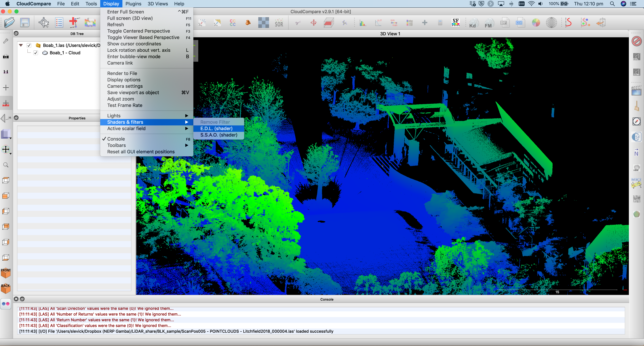Click the cross-section tool icon

tap(328, 23)
